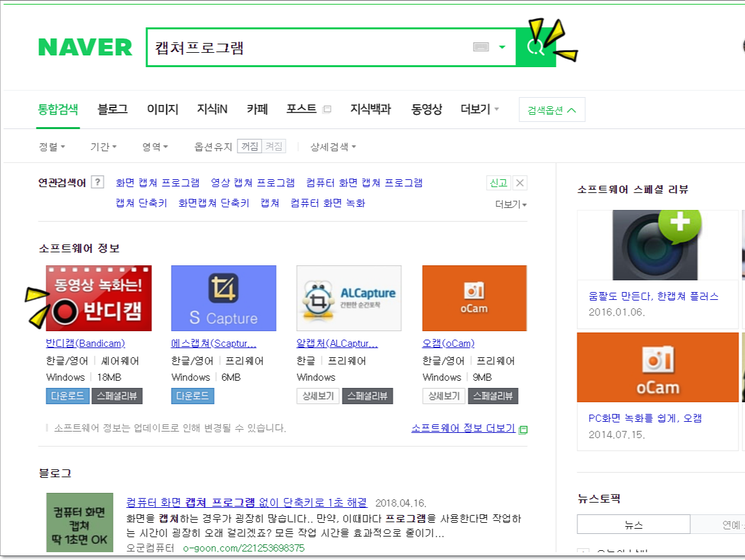Open the 오캠(oCam) link

pyautogui.click(x=449, y=344)
